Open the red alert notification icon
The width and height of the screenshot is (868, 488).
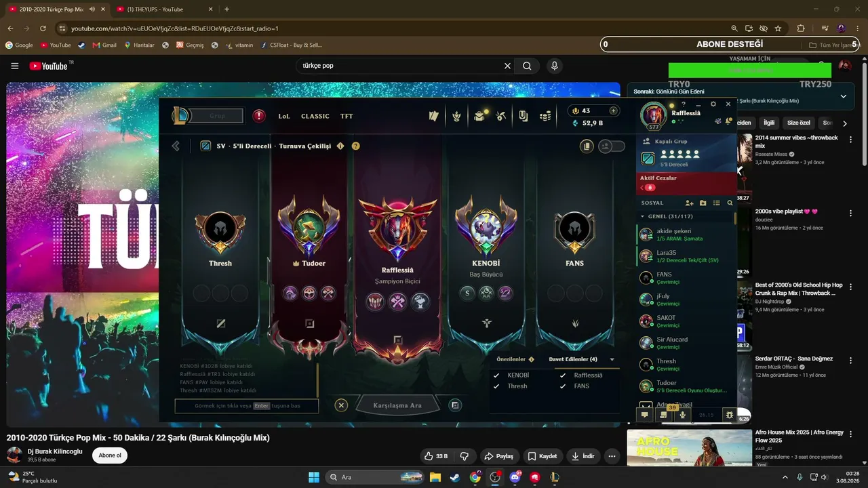[258, 116]
